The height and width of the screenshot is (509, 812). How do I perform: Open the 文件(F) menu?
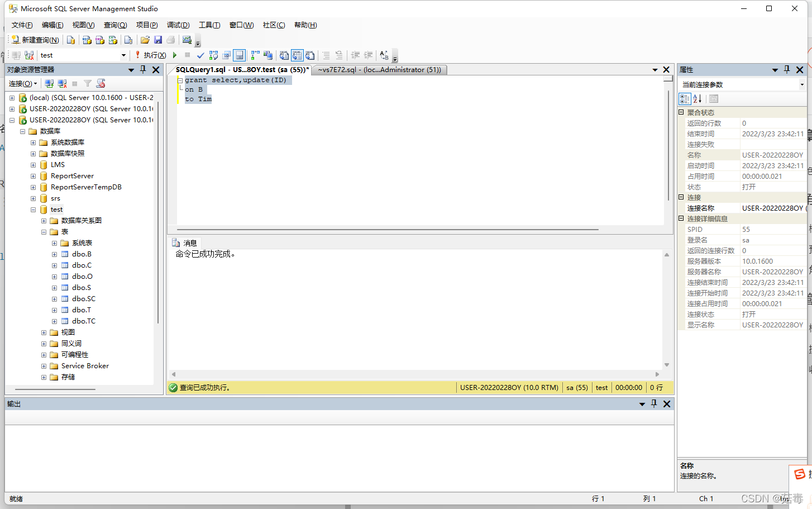22,25
